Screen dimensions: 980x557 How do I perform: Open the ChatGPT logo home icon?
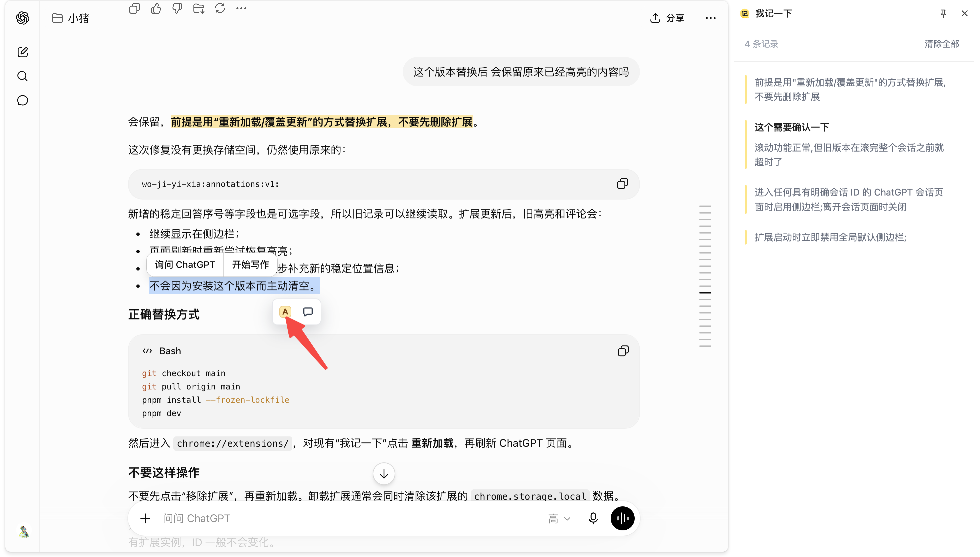click(x=23, y=18)
